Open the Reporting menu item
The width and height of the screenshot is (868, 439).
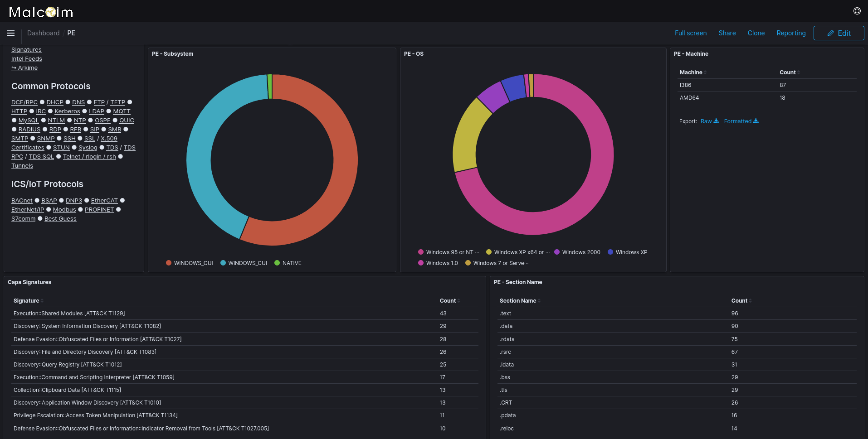(x=791, y=33)
